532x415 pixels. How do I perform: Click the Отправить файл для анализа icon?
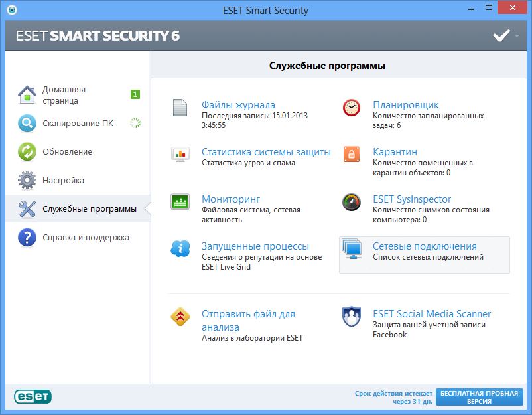point(180,317)
